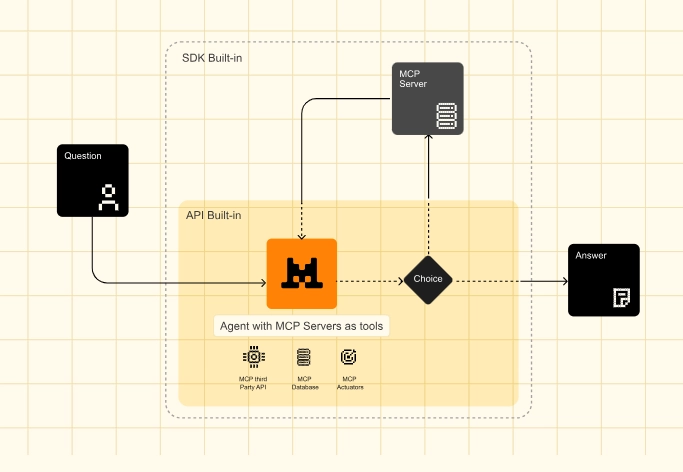This screenshot has height=472, width=683.
Task: Click the MCP third Party API chip icon
Action: click(x=254, y=357)
